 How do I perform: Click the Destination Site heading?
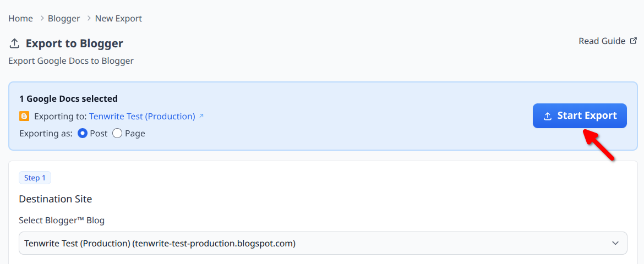pos(55,199)
